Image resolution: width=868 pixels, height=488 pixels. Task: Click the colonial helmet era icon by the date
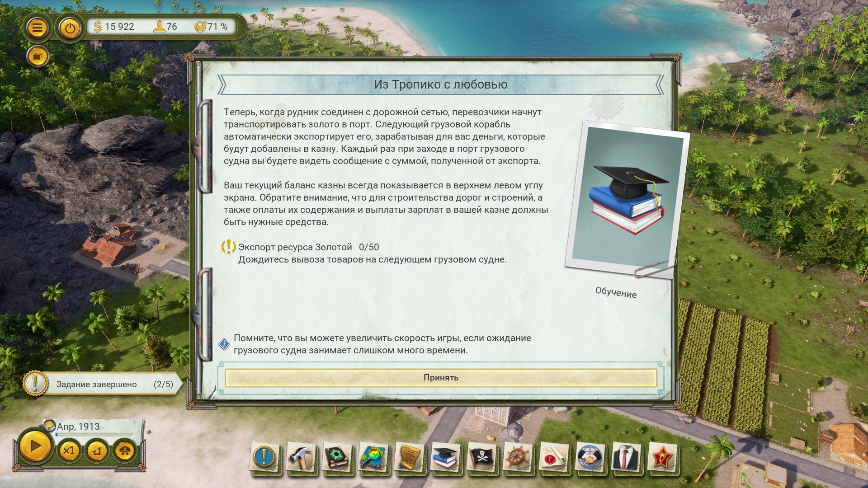point(49,426)
